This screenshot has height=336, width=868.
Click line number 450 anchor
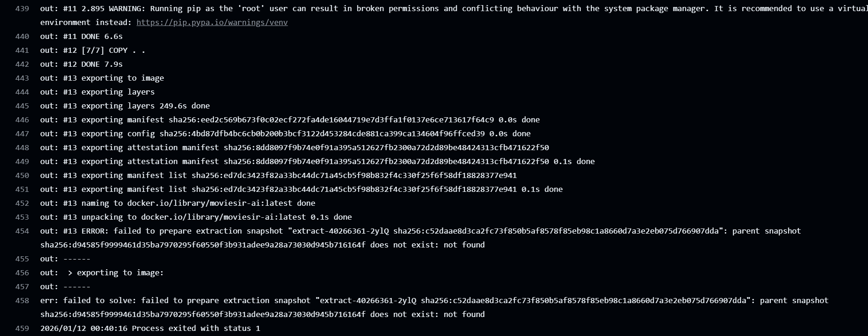click(x=22, y=175)
